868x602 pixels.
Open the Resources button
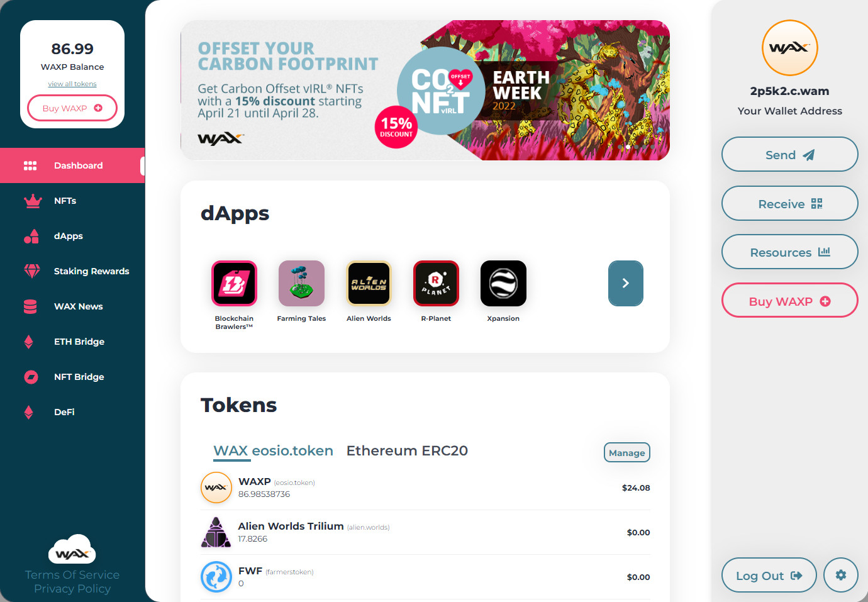[x=790, y=252]
